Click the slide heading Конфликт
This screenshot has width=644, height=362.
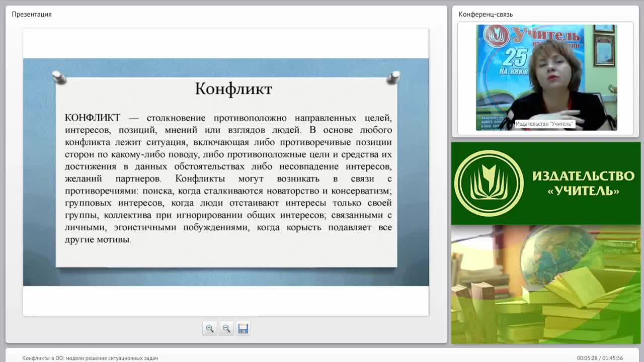point(233,89)
